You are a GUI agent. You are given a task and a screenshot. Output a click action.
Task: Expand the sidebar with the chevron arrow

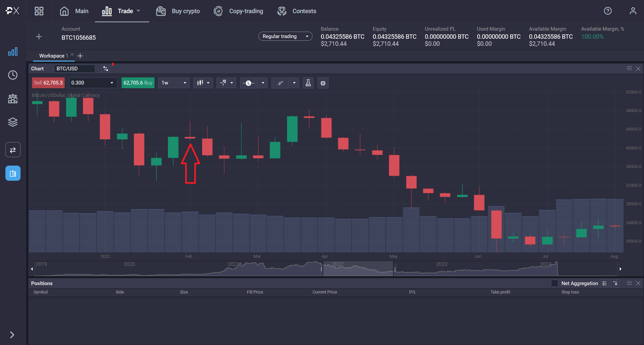(x=12, y=335)
